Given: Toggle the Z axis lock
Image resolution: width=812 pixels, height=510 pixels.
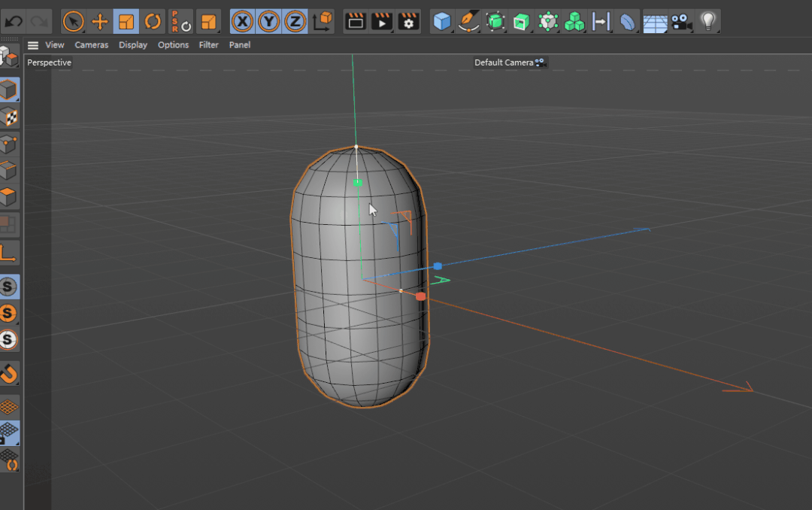Looking at the screenshot, I should tap(295, 22).
